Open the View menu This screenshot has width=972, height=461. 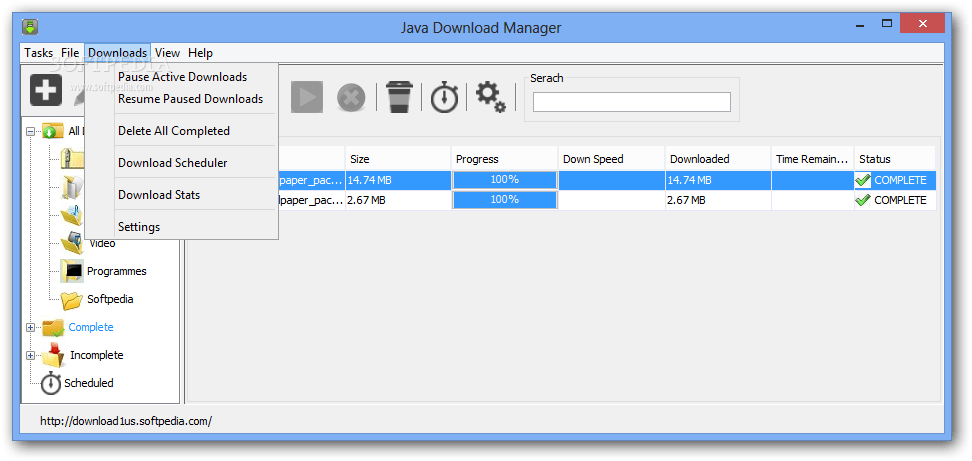tap(167, 53)
